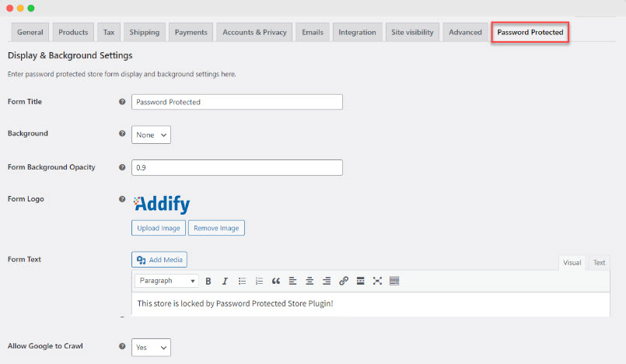Click the Add Media button
Image resolution: width=626 pixels, height=364 pixels.
(x=159, y=260)
